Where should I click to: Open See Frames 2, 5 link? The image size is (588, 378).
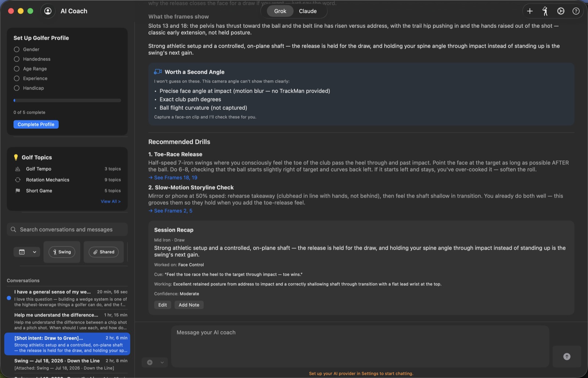[170, 211]
